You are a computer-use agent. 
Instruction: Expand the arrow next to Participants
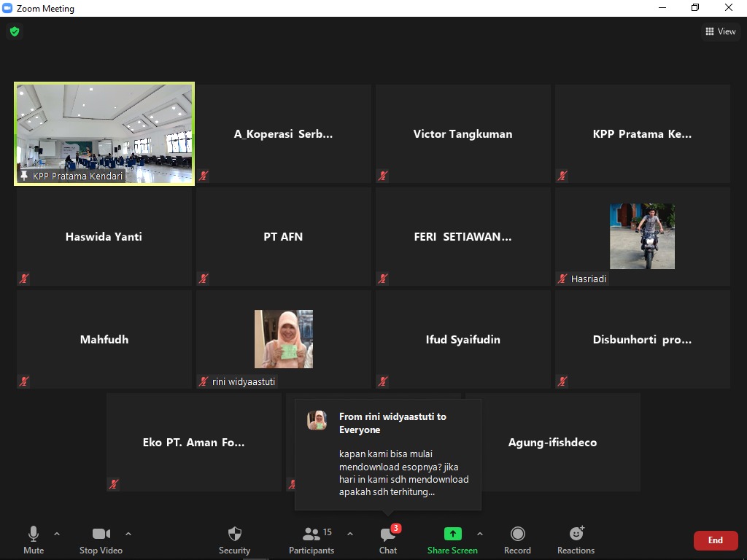350,534
